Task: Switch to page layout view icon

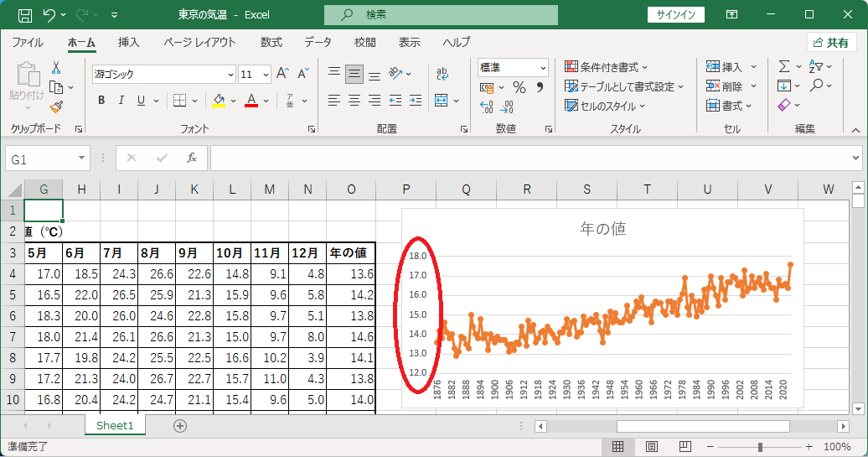Action: [x=652, y=446]
